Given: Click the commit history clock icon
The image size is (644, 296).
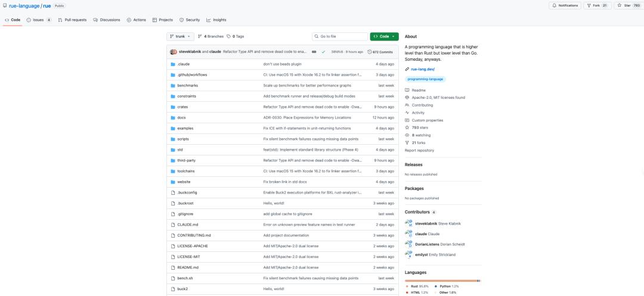Looking at the screenshot, I should [x=370, y=52].
